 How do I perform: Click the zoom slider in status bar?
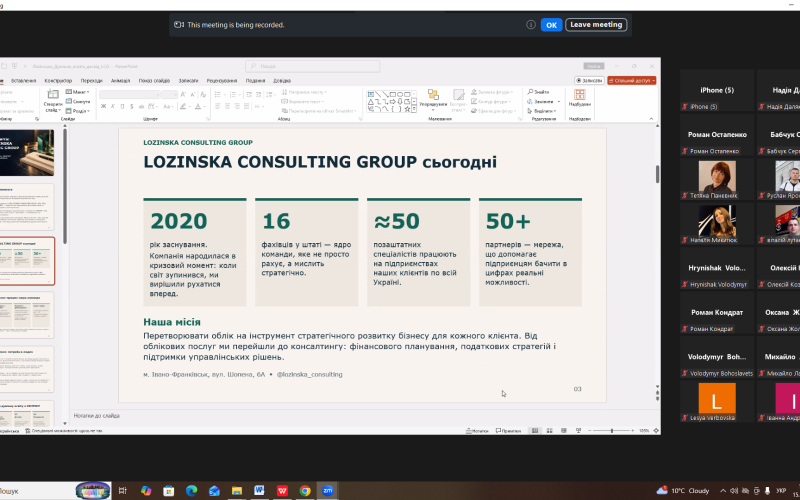(x=611, y=431)
